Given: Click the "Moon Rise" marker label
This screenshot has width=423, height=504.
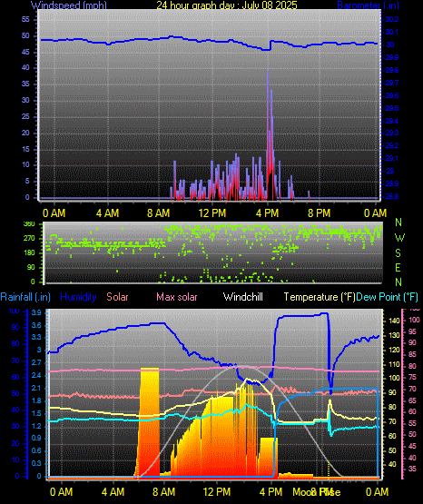Looking at the screenshot, I should 317,492.
